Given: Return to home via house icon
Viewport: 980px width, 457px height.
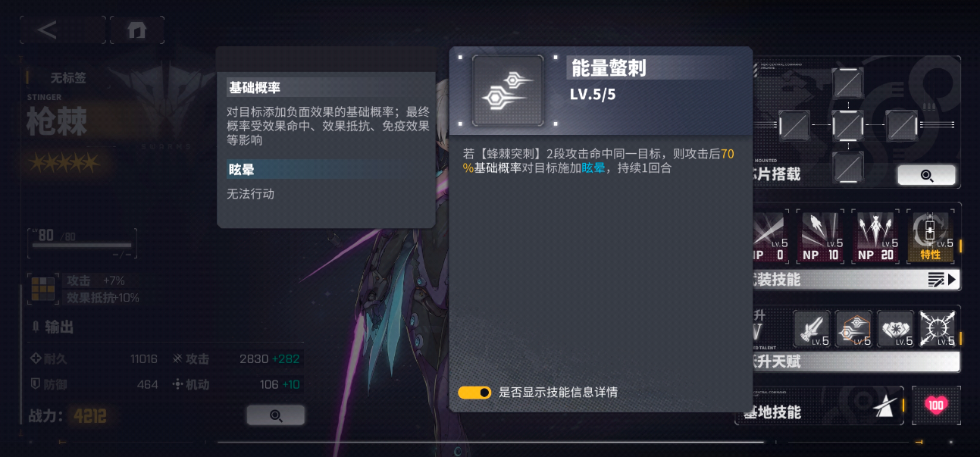Looking at the screenshot, I should [x=137, y=30].
